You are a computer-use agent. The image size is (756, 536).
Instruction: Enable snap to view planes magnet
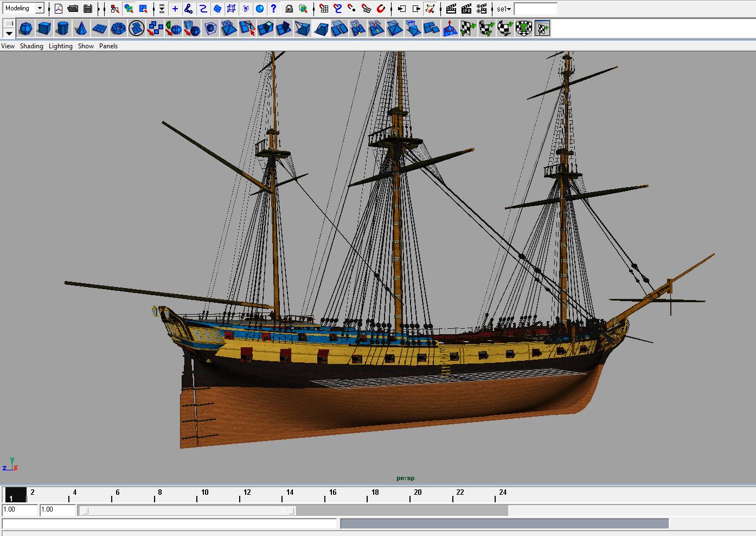tap(367, 9)
